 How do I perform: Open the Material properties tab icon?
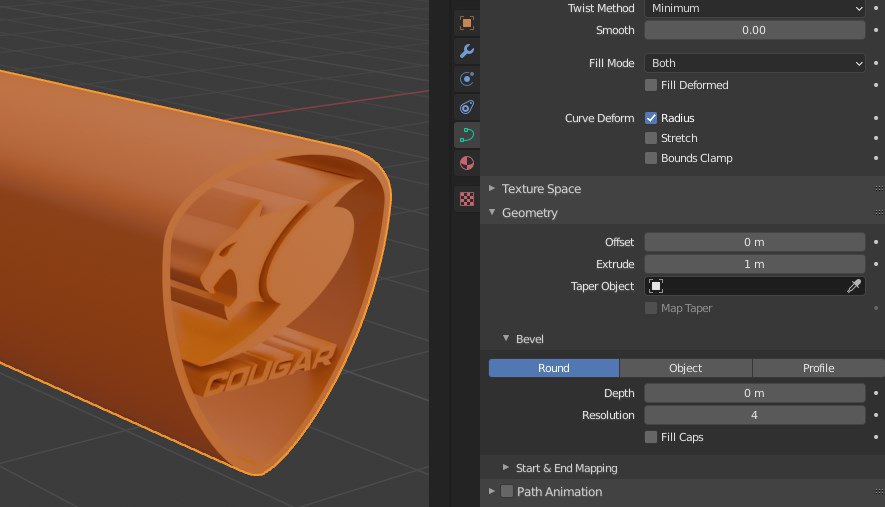(x=467, y=163)
